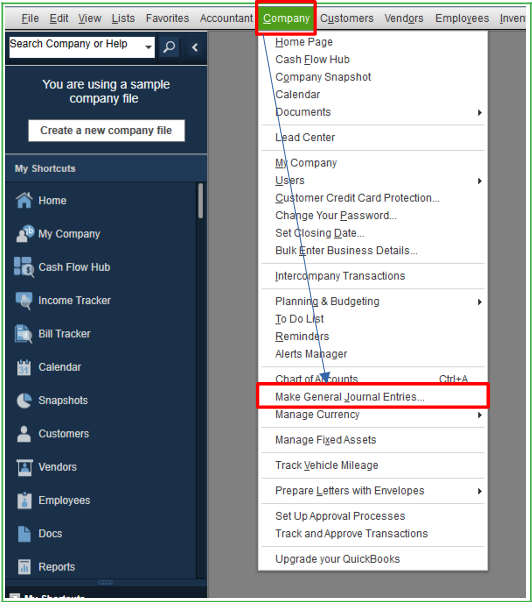Click Create a new company file button
The height and width of the screenshot is (602, 532).
pos(106,131)
